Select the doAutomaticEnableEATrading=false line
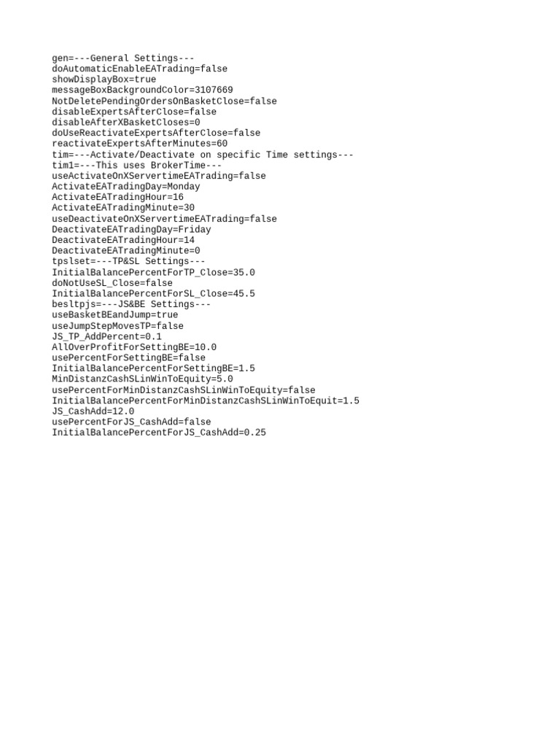This screenshot has width=560, height=747. [139, 69]
